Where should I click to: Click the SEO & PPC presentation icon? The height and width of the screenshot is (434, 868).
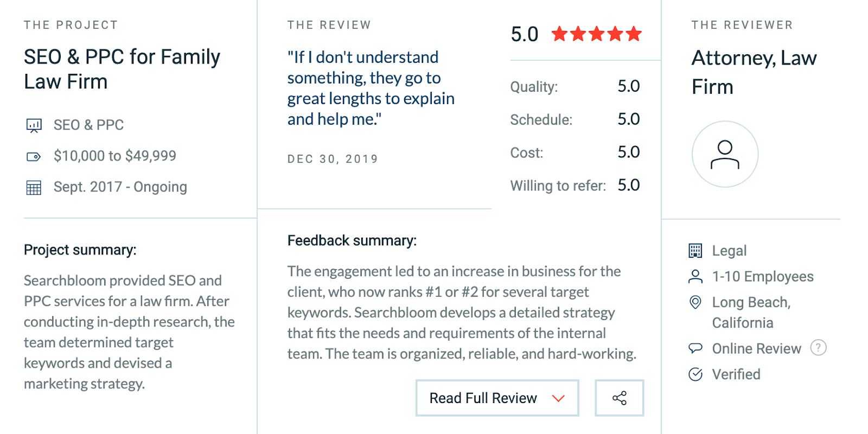[x=34, y=126]
